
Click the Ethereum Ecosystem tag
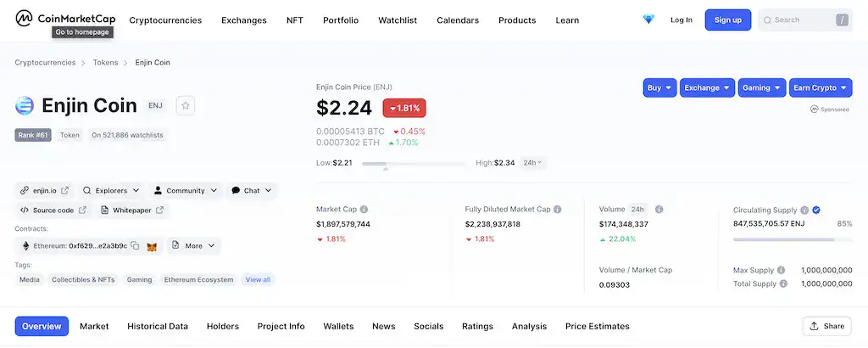pyautogui.click(x=198, y=280)
